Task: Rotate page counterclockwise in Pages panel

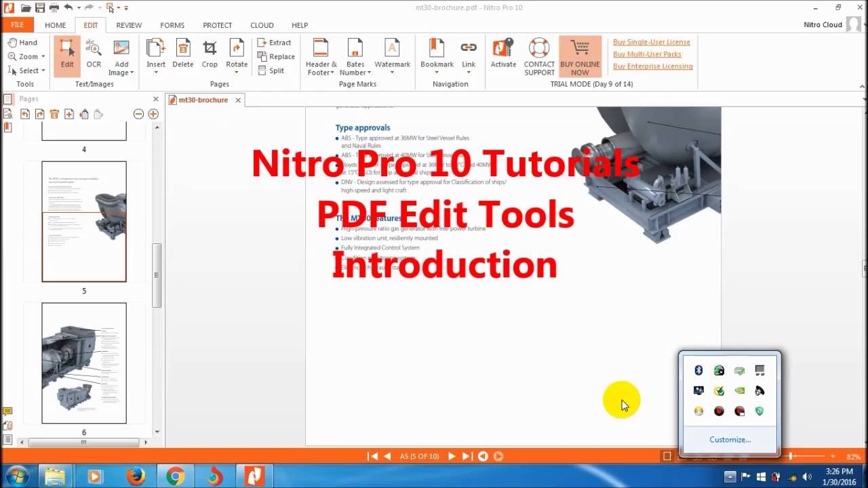Action: click(x=25, y=114)
